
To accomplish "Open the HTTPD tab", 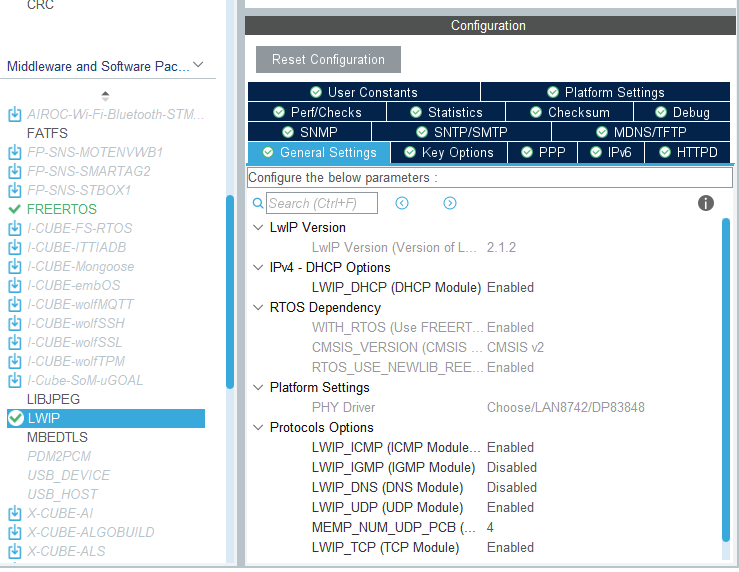I will click(688, 153).
